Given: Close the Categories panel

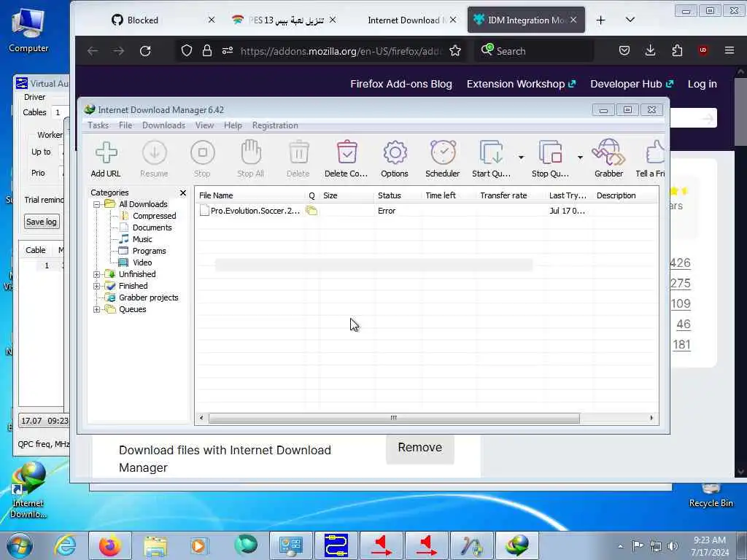Looking at the screenshot, I should [183, 192].
